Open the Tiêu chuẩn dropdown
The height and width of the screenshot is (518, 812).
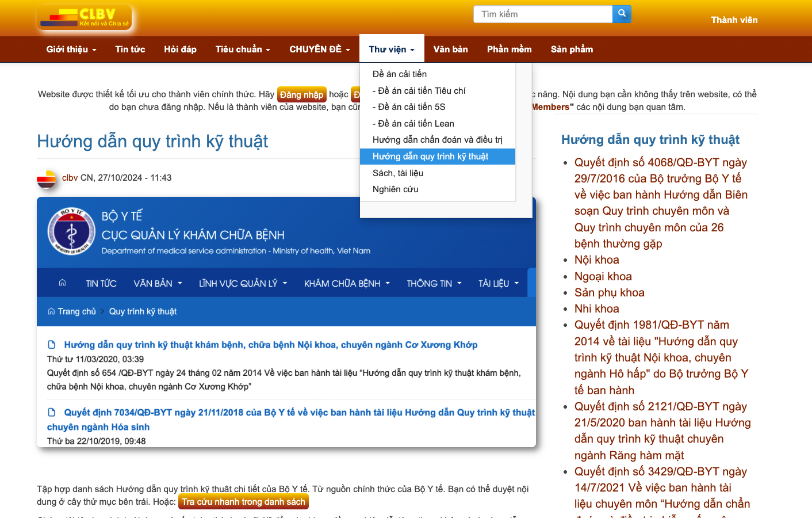point(243,49)
